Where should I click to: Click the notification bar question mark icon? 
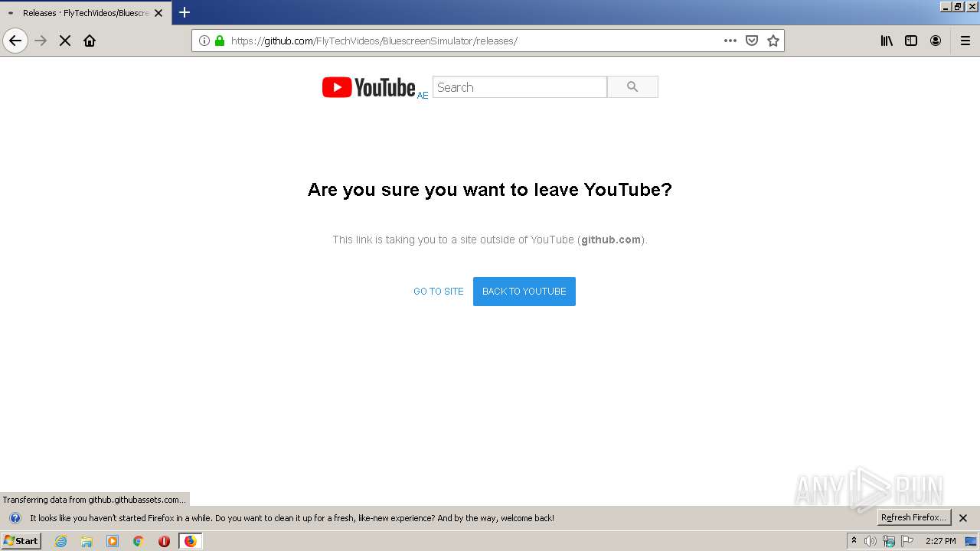[15, 518]
